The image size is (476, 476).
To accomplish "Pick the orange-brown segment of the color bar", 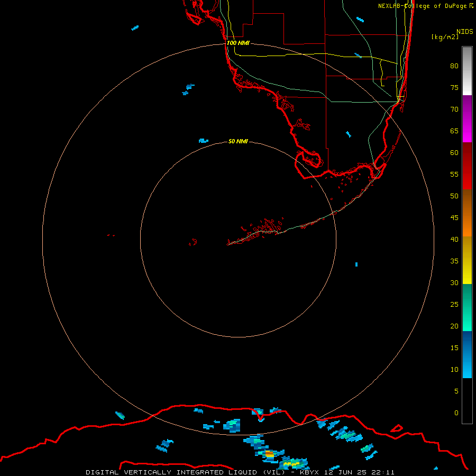I will click(x=467, y=213).
